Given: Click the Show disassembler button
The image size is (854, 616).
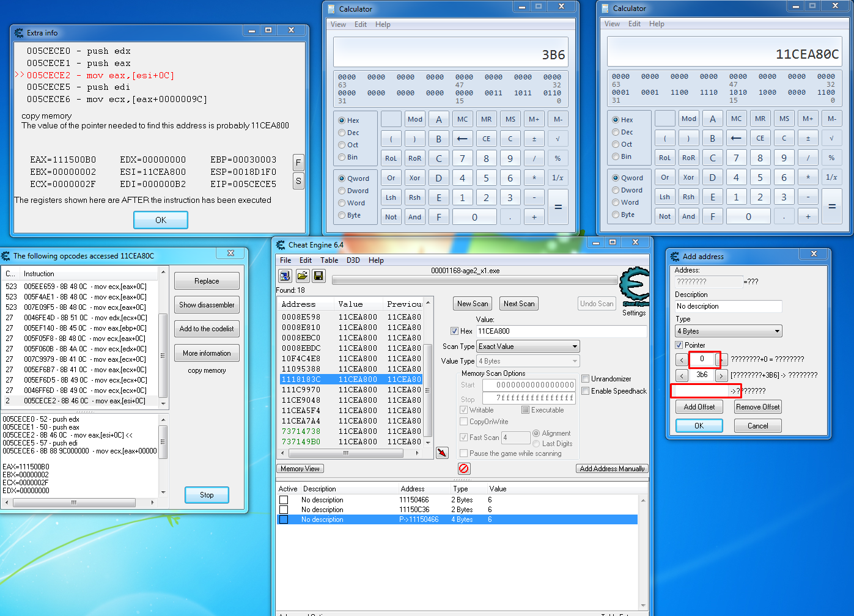Looking at the screenshot, I should click(x=207, y=305).
